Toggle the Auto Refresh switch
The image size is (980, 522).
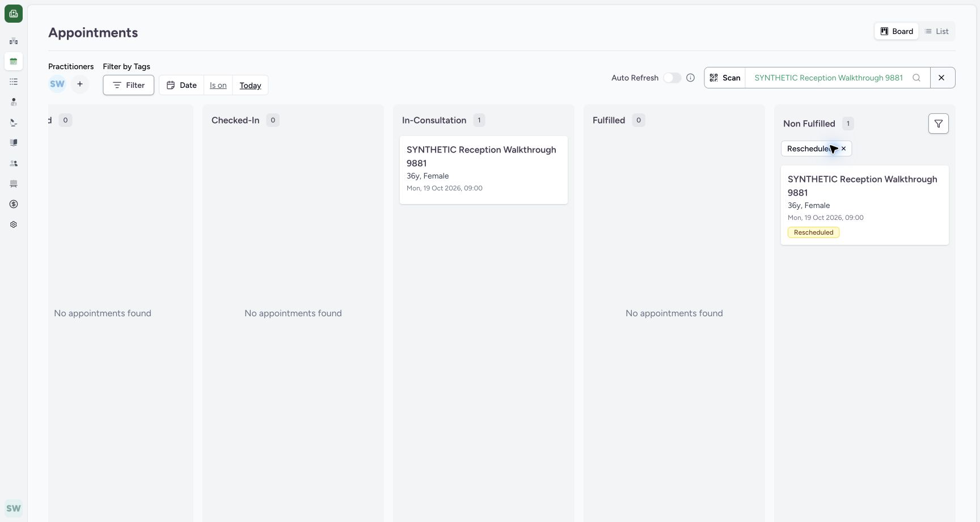tap(672, 78)
